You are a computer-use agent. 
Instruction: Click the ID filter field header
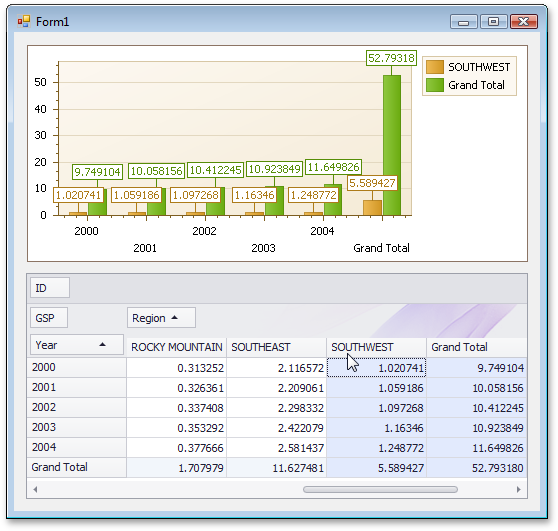point(50,288)
